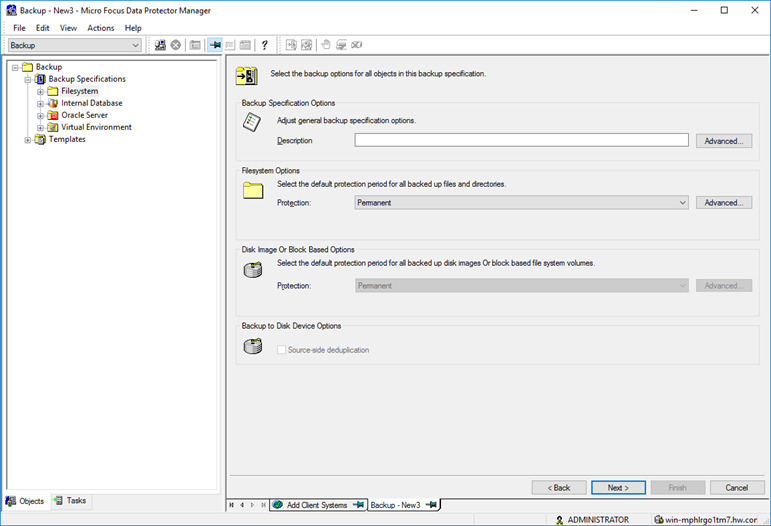The width and height of the screenshot is (771, 526).
Task: Expand the Filesystem tree node
Action: [x=40, y=91]
